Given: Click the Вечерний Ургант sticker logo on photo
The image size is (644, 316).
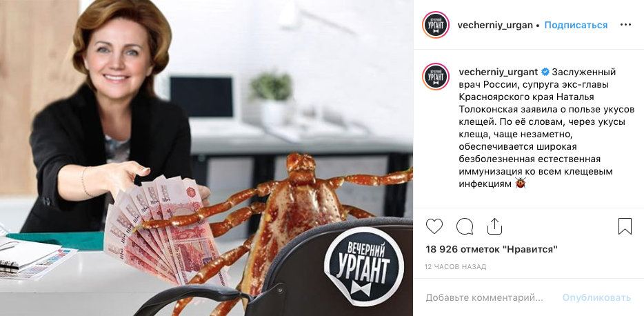Looking at the screenshot, I should [363, 267].
